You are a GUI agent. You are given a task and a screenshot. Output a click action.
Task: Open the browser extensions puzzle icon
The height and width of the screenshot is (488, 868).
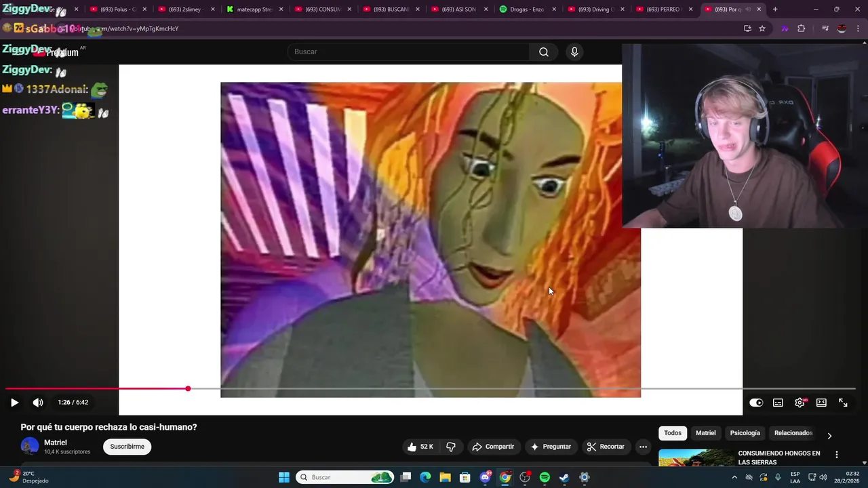pos(801,28)
